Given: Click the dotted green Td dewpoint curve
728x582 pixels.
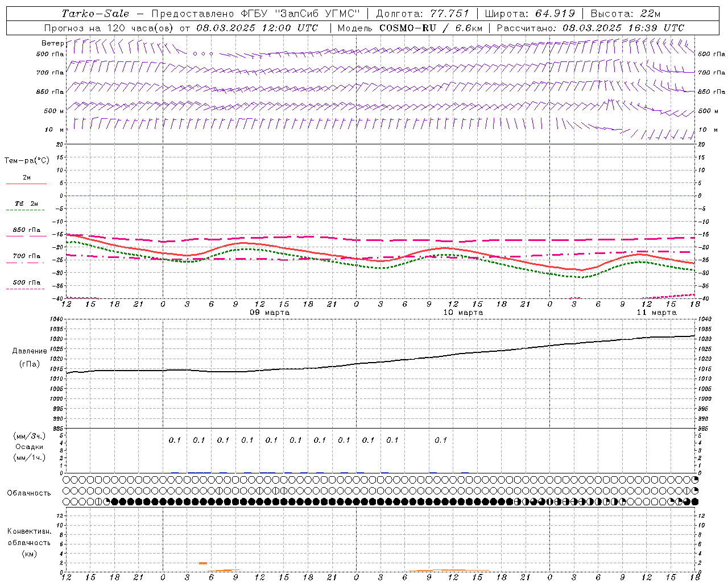Looking at the screenshot, I should click(x=380, y=267).
